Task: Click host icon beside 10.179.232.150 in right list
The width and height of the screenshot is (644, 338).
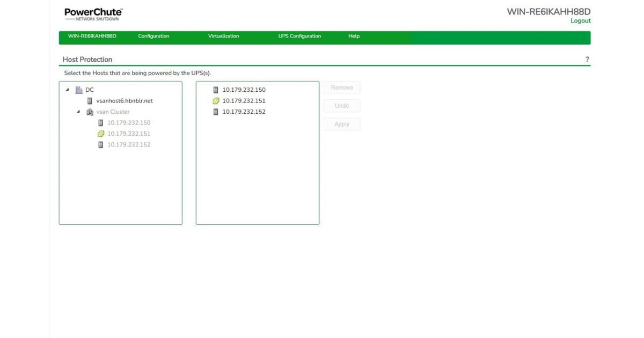Action: [x=216, y=90]
